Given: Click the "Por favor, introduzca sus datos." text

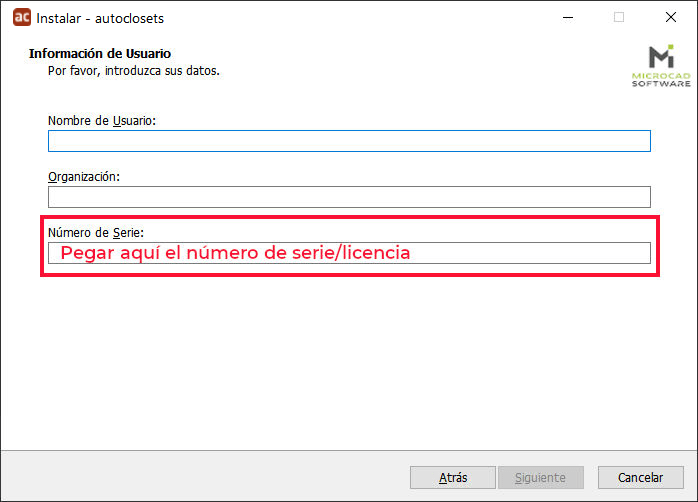Looking at the screenshot, I should [x=134, y=71].
